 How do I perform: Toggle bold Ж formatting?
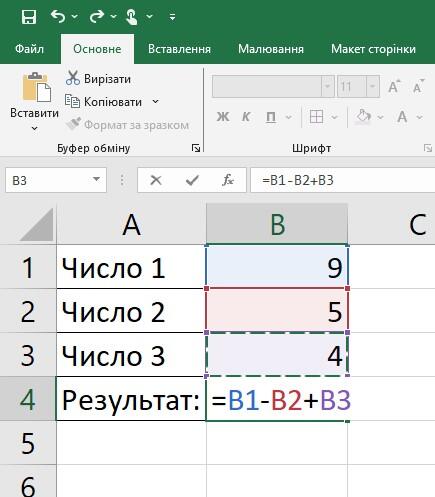coord(223,117)
